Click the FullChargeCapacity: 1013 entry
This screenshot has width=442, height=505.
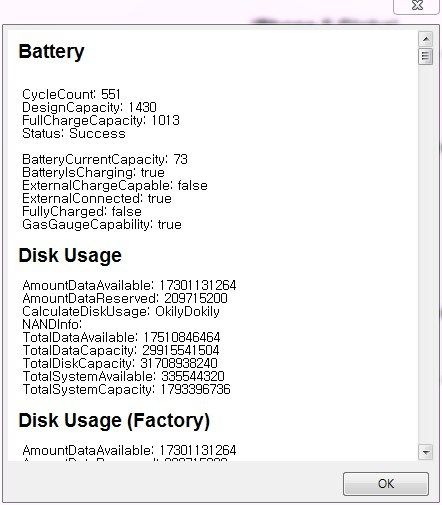click(x=101, y=120)
